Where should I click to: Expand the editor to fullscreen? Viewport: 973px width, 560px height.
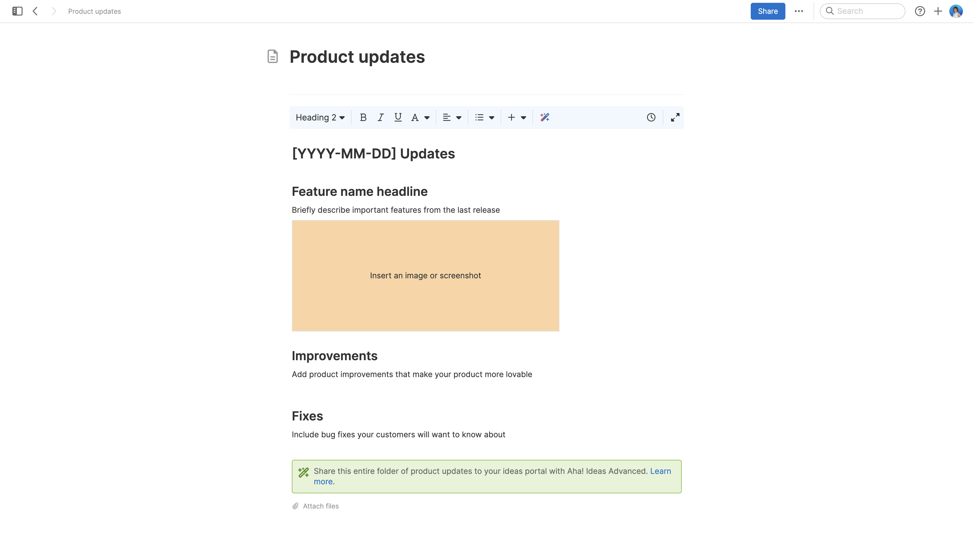pyautogui.click(x=675, y=117)
